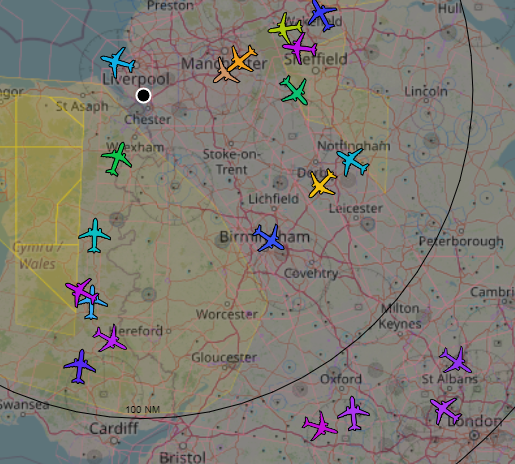Click the Liverpool city label
This screenshot has width=515, height=464.
coord(136,79)
